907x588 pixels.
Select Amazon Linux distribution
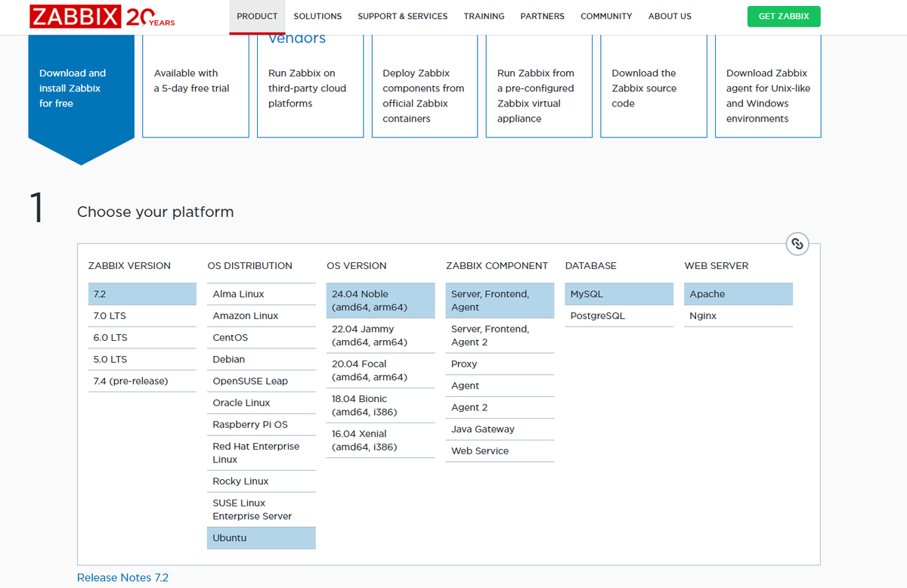(262, 316)
